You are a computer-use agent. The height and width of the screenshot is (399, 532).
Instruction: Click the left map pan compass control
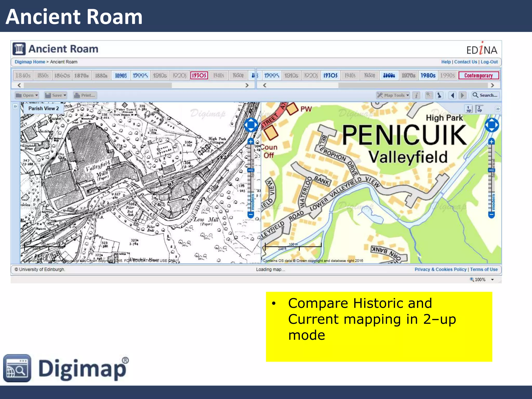251,125
